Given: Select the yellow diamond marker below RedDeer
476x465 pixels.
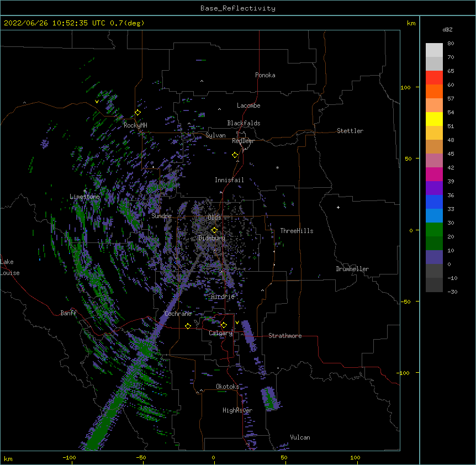Looking at the screenshot, I should point(235,155).
